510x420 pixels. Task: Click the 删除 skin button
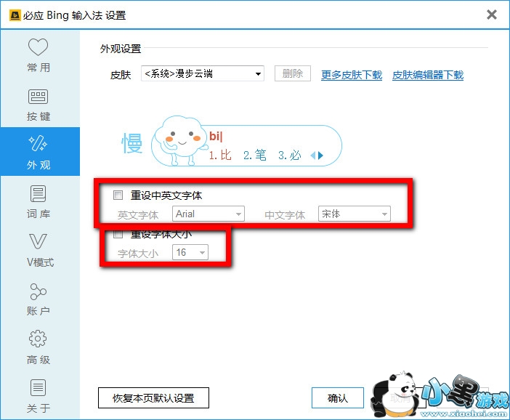(292, 73)
